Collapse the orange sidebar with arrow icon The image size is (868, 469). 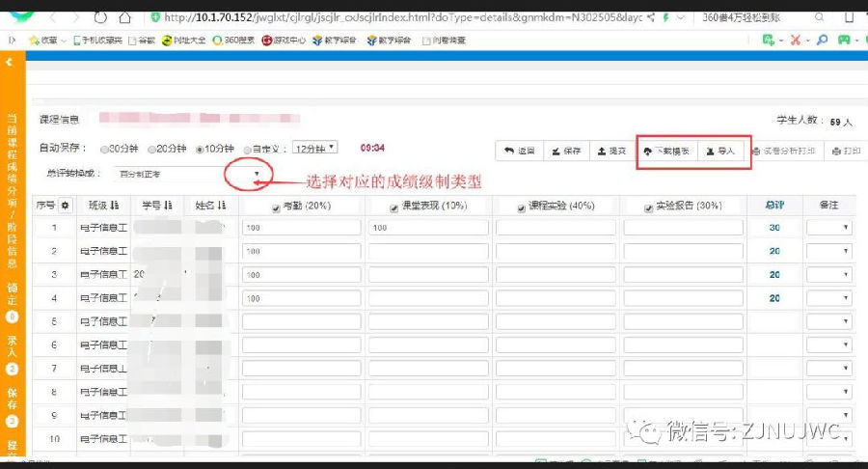[9, 62]
